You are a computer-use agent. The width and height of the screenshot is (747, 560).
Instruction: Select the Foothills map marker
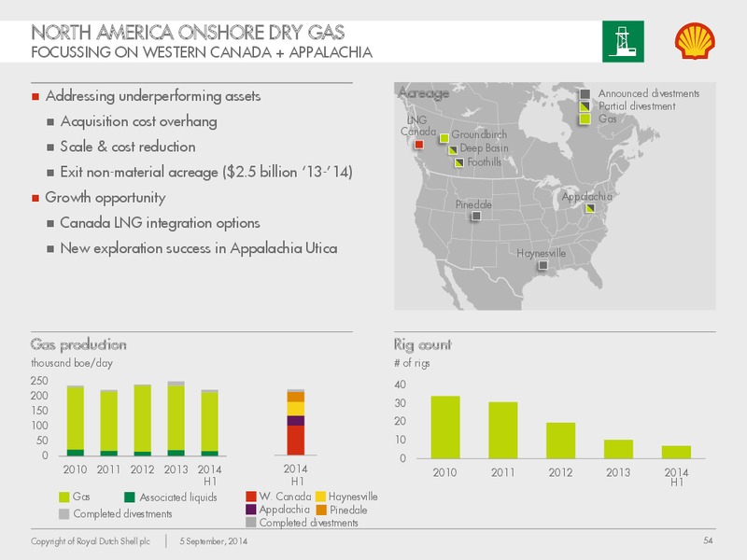[x=459, y=162]
